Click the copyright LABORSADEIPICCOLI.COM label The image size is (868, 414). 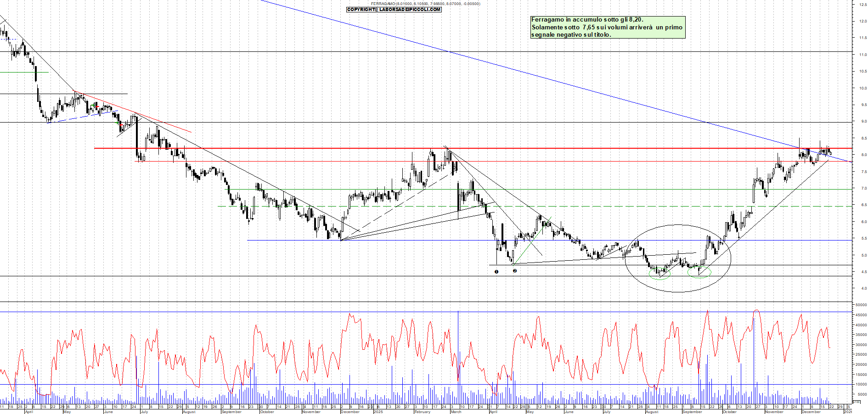tap(394, 10)
